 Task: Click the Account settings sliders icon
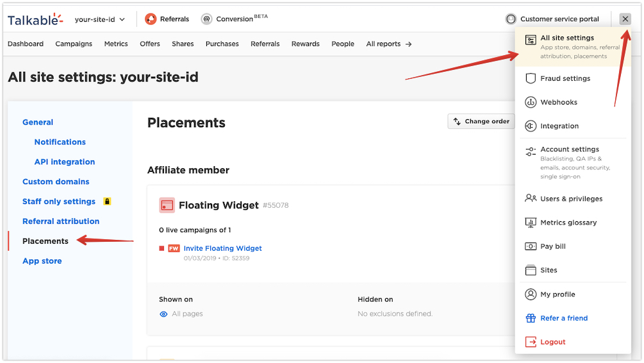(x=531, y=152)
